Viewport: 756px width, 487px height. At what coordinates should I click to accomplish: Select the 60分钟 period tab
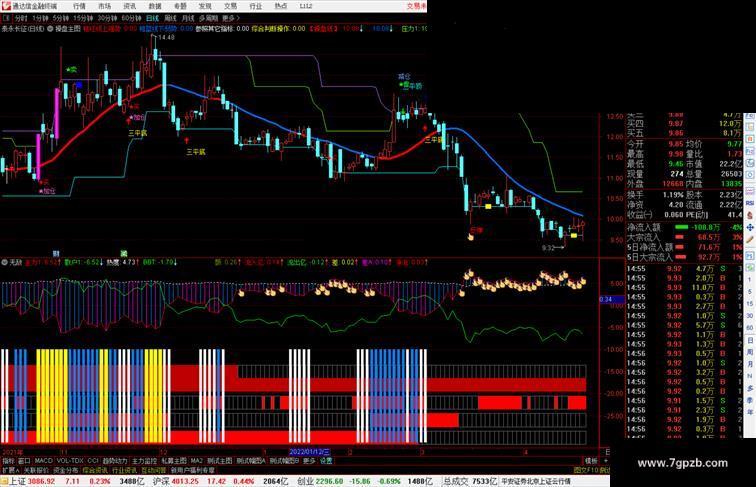(x=131, y=18)
